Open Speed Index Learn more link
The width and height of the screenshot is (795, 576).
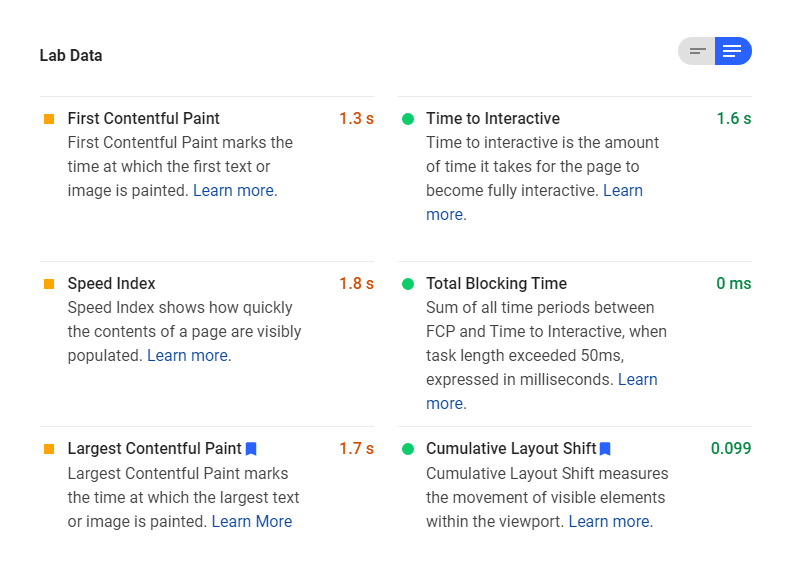point(188,356)
